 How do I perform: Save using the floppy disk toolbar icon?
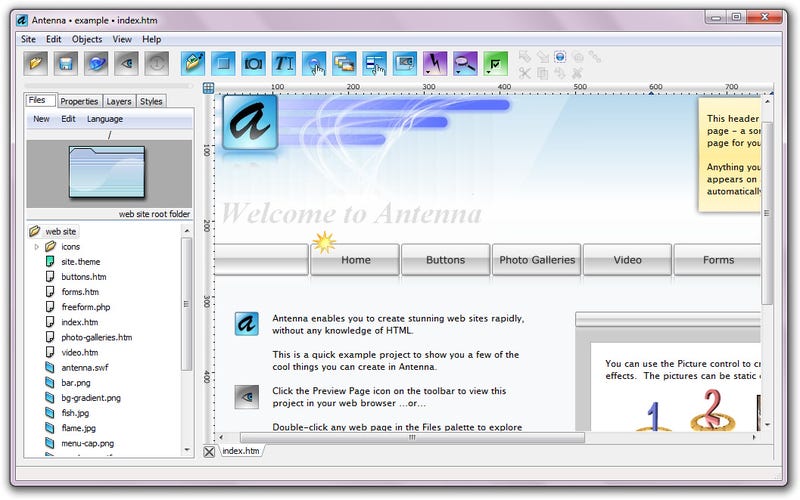click(x=66, y=63)
